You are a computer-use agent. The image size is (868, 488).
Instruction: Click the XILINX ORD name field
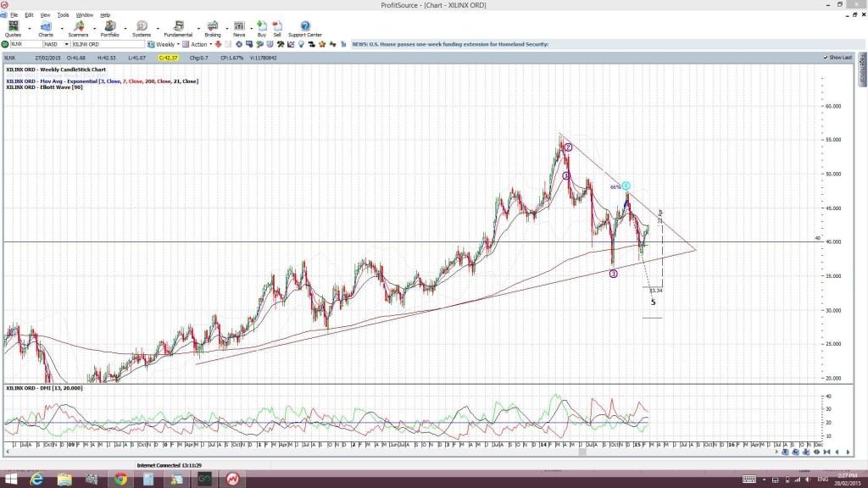click(x=108, y=44)
